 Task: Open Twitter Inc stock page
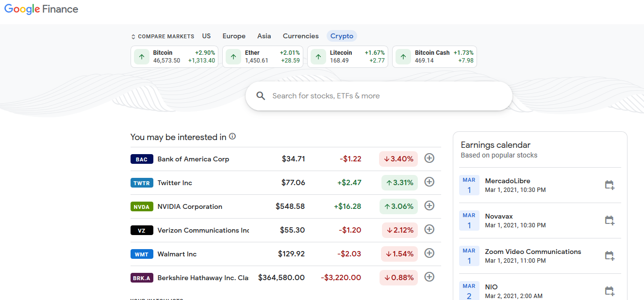coord(286,183)
